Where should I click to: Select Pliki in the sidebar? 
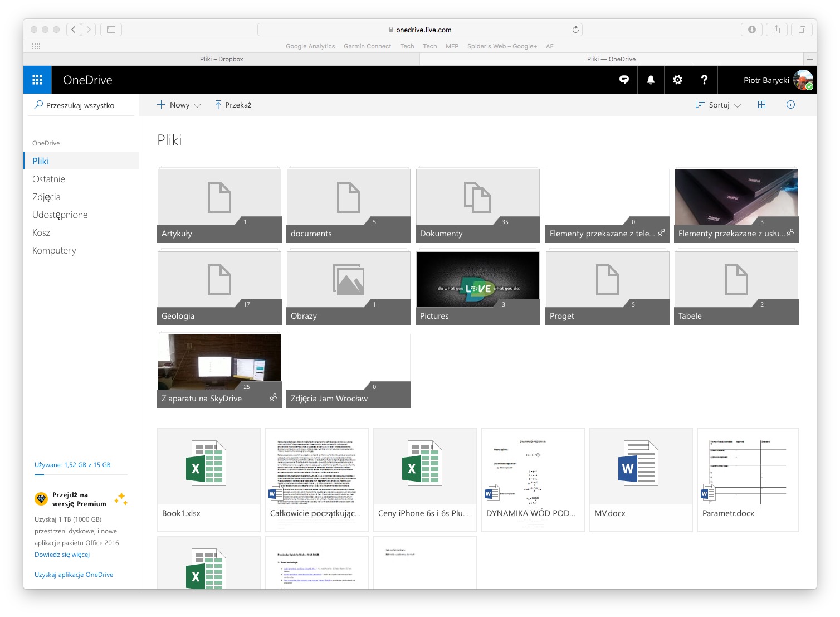(x=81, y=161)
